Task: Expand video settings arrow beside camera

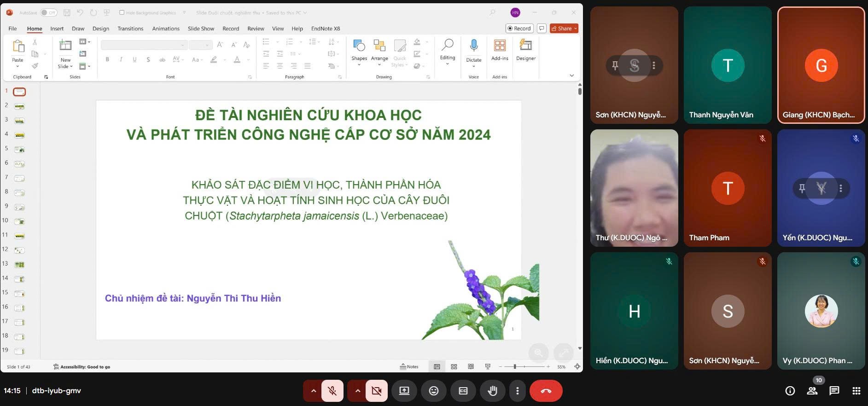Action: point(357,391)
